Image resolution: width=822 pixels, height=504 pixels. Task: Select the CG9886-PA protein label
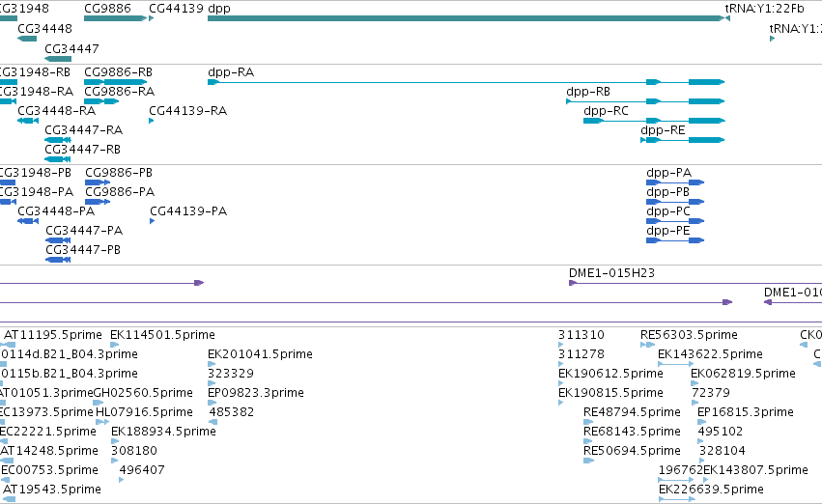tap(120, 192)
